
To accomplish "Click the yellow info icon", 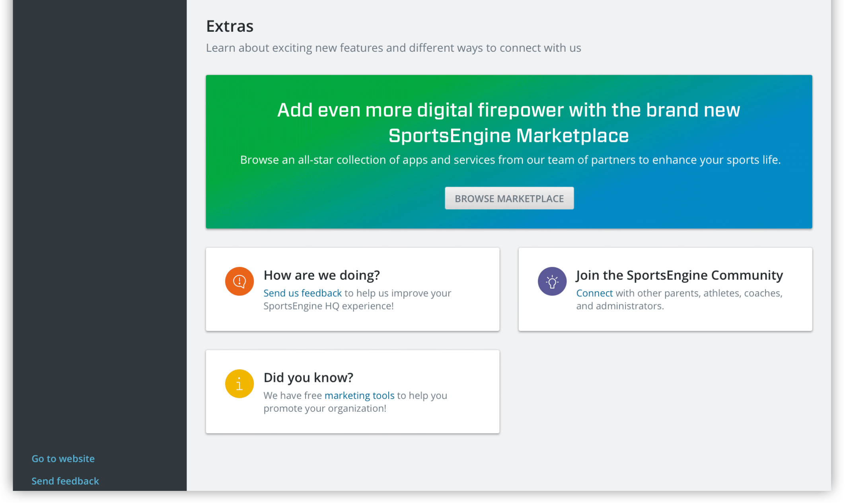I will tap(239, 384).
